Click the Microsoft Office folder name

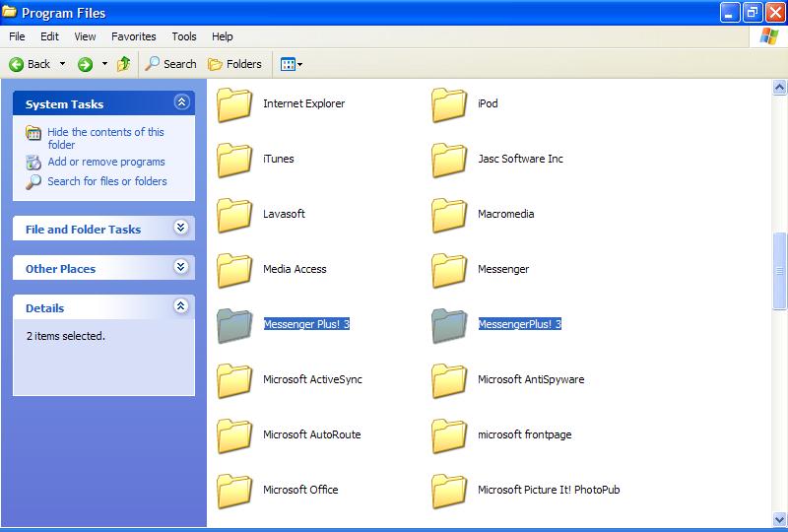point(300,490)
